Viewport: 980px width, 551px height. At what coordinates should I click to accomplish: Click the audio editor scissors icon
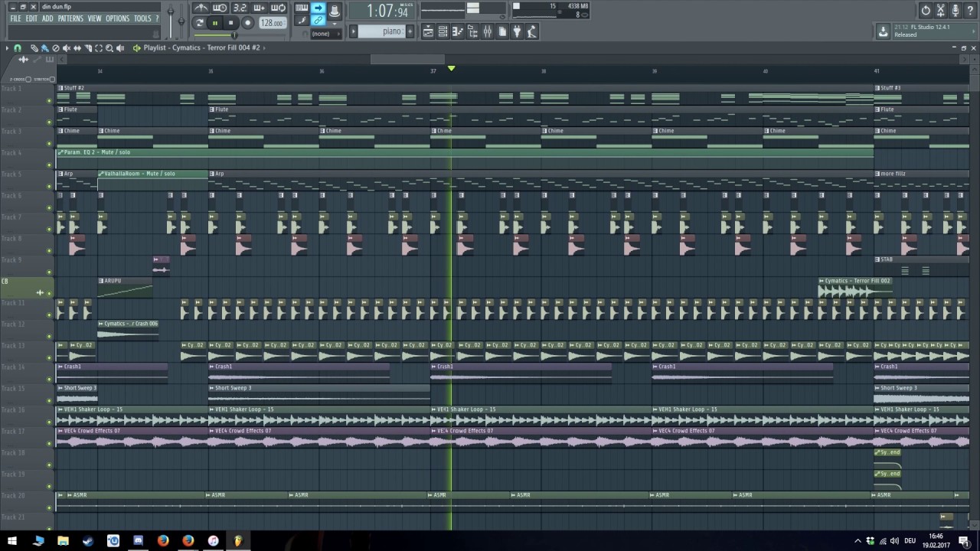pos(941,10)
